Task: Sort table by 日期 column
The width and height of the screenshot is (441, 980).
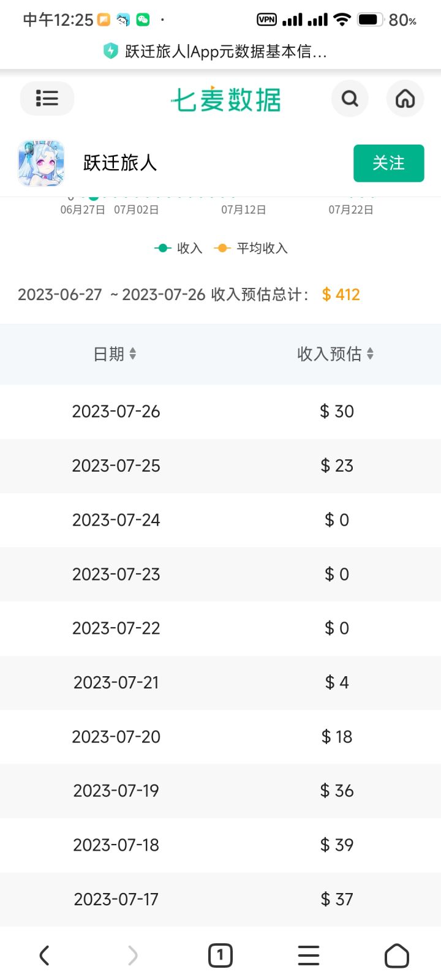Action: tap(115, 354)
